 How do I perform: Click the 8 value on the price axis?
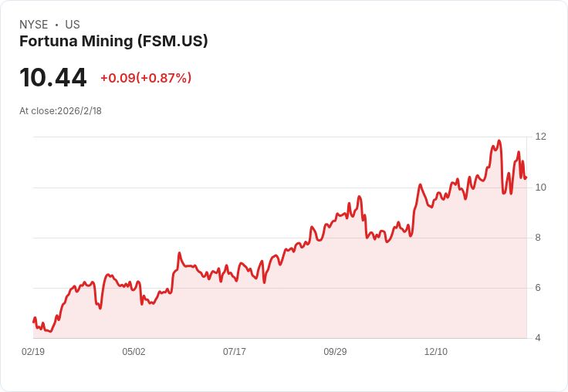point(538,238)
